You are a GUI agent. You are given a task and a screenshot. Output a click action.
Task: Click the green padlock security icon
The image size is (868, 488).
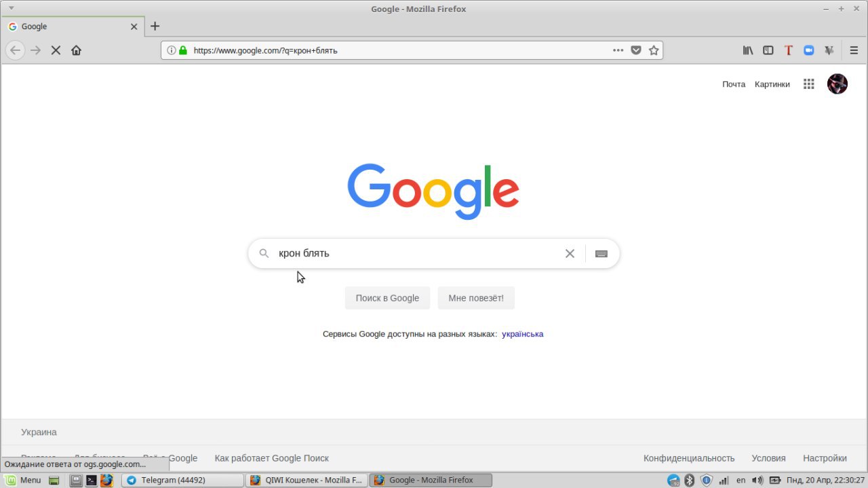(x=183, y=50)
